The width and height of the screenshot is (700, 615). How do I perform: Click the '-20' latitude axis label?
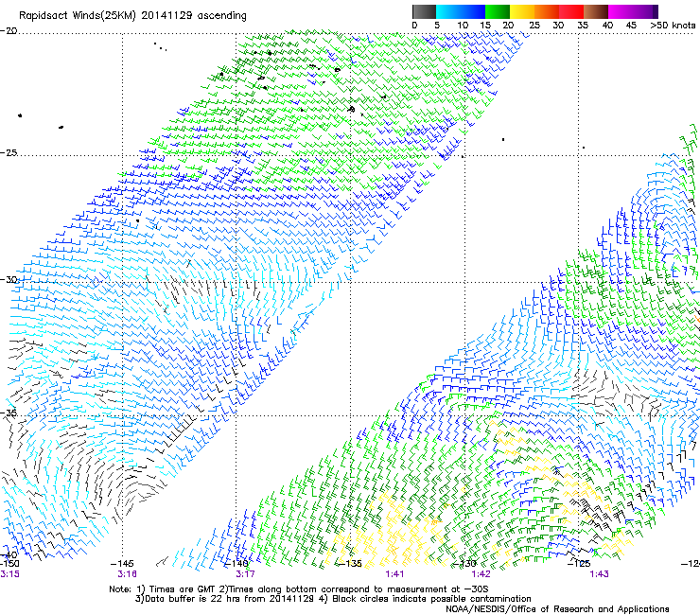tap(9, 31)
